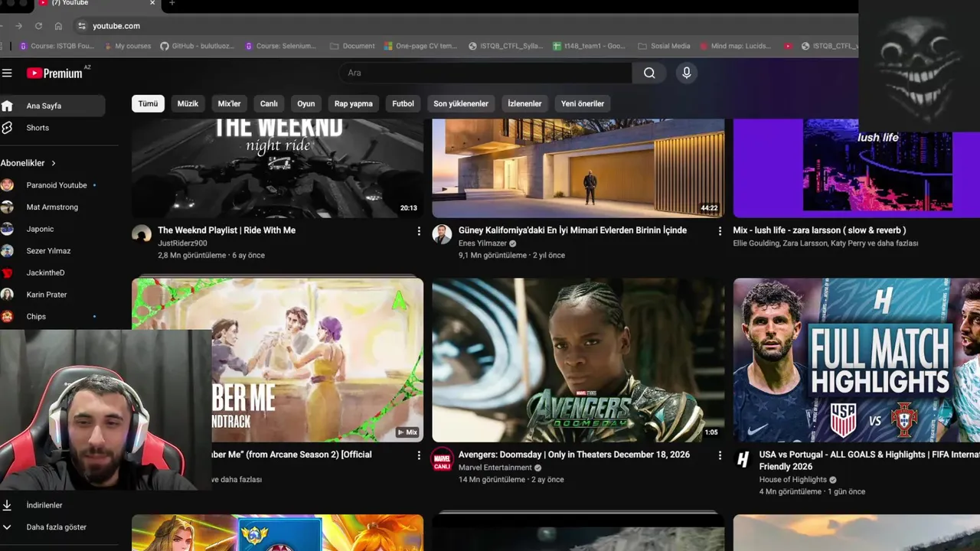Image resolution: width=980 pixels, height=551 pixels.
Task: Click Enes Yılmazer channel avatar
Action: click(443, 234)
